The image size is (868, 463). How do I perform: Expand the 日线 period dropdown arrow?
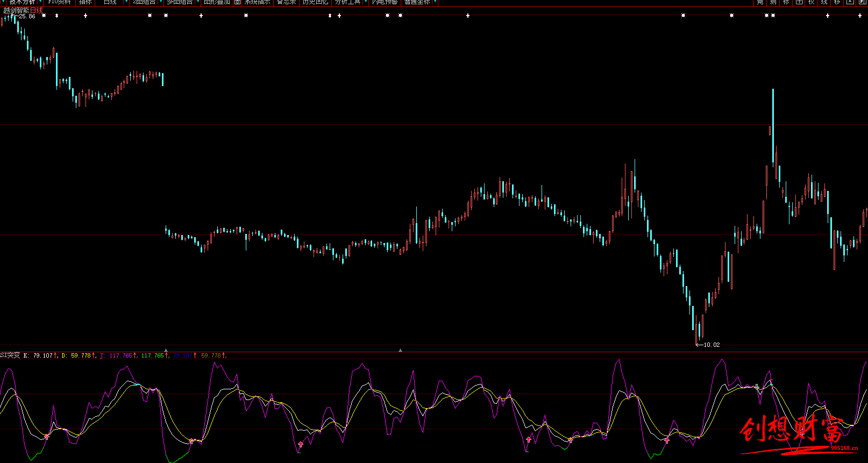pos(126,2)
